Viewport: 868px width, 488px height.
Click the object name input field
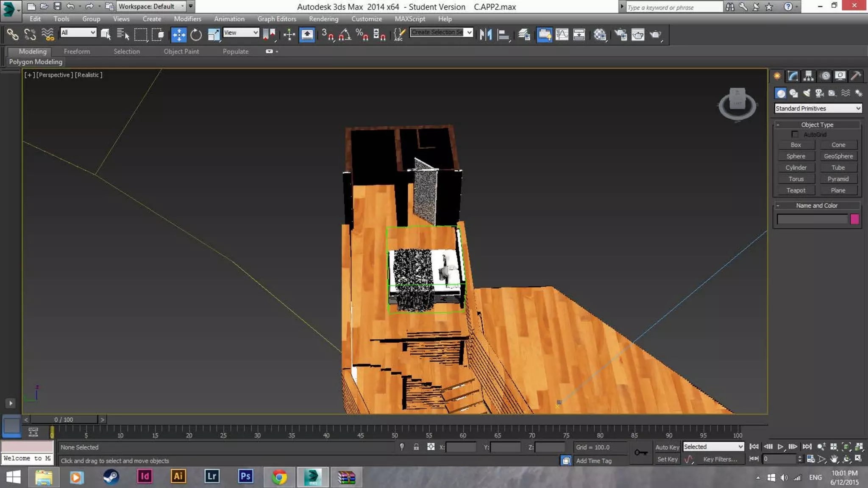812,219
